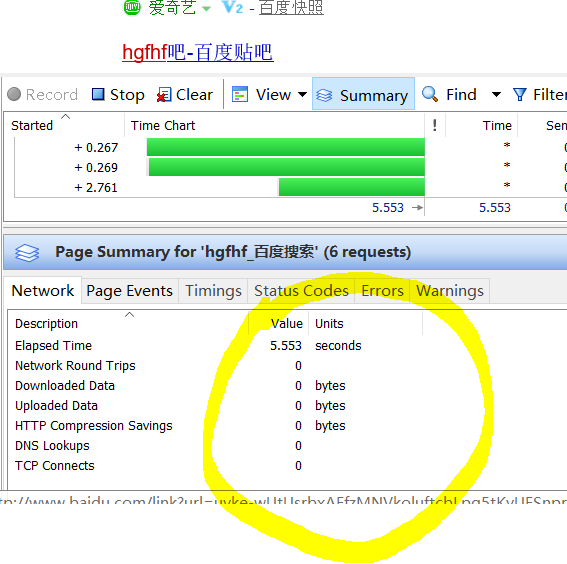Click the green time bar of + 2.761
The height and width of the screenshot is (564, 567).
(351, 187)
